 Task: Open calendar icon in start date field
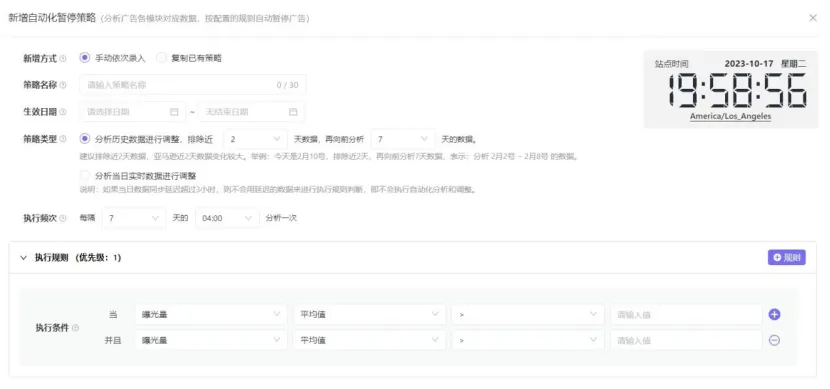[174, 112]
